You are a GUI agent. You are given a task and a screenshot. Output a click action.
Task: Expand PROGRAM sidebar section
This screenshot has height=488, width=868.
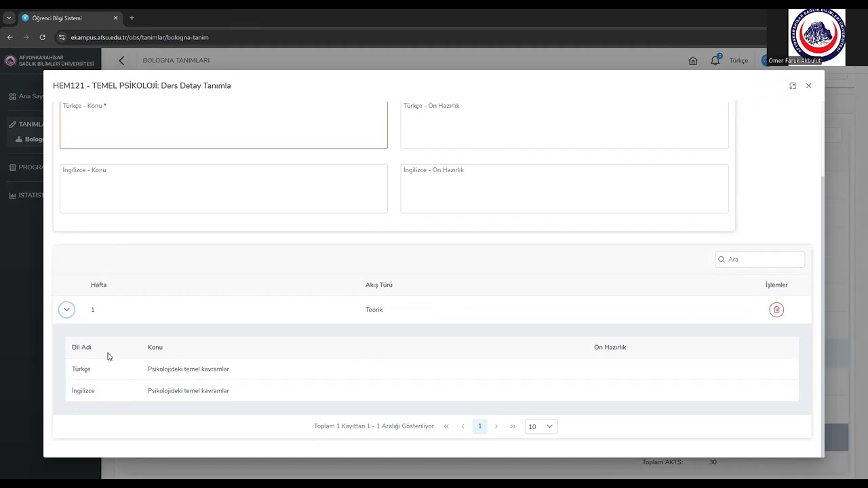[27, 167]
